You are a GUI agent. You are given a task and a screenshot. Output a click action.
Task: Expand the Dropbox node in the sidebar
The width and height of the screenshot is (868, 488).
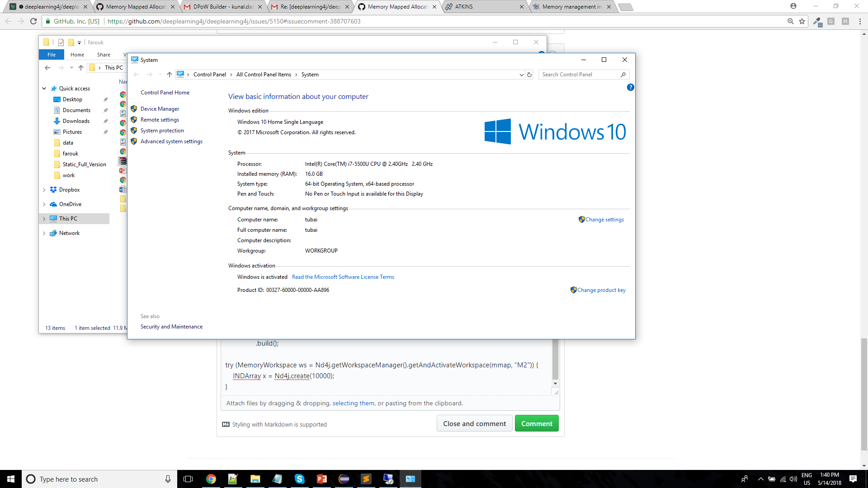[44, 189]
